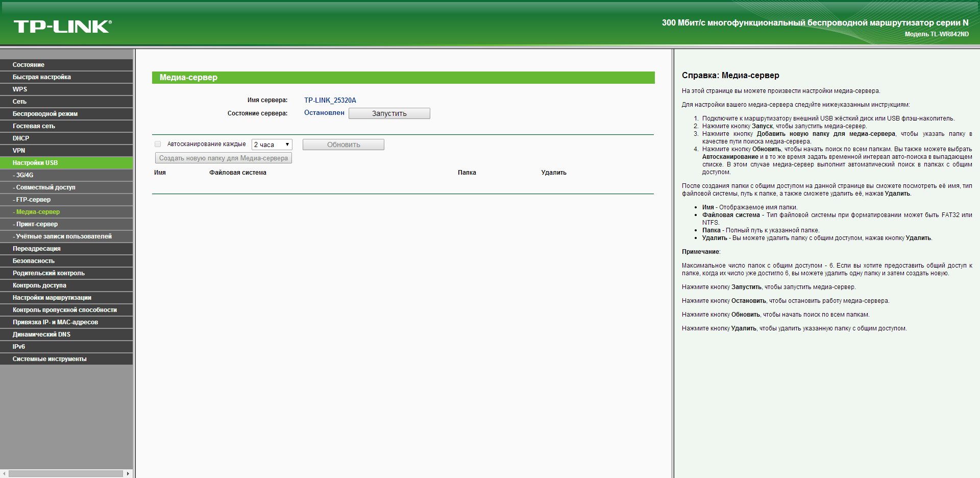Click the Обновить button

pyautogui.click(x=343, y=145)
